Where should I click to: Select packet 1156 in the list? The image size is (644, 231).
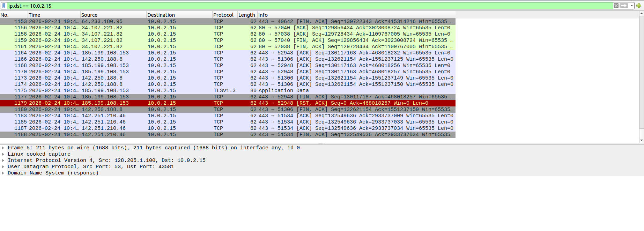point(228,28)
